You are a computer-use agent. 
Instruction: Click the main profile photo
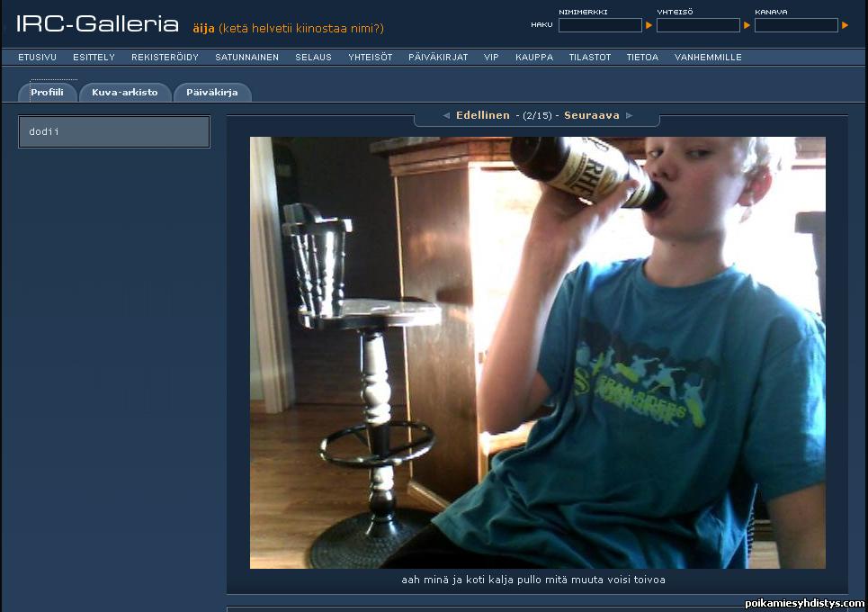point(538,353)
